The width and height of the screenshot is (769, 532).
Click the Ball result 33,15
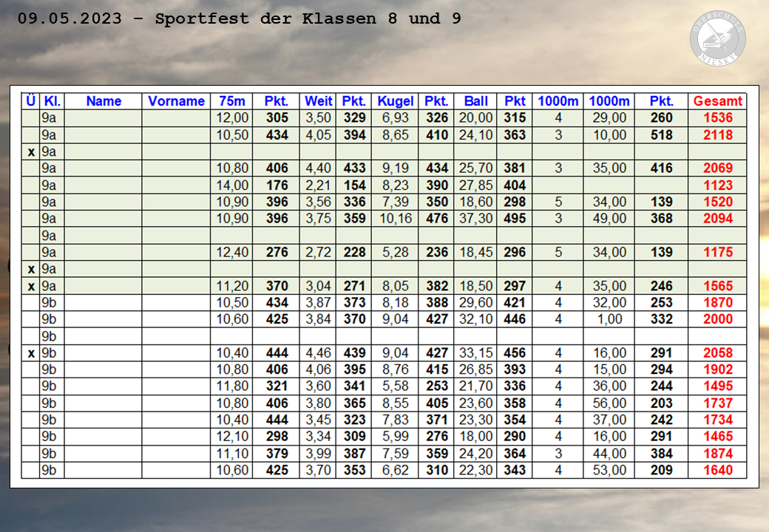click(x=475, y=352)
